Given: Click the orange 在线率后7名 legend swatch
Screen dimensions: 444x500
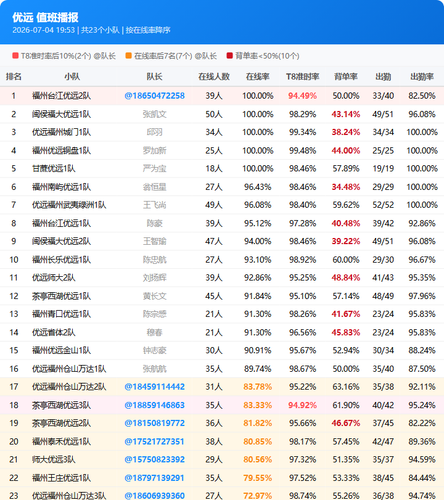Looking at the screenshot, I should [x=128, y=56].
